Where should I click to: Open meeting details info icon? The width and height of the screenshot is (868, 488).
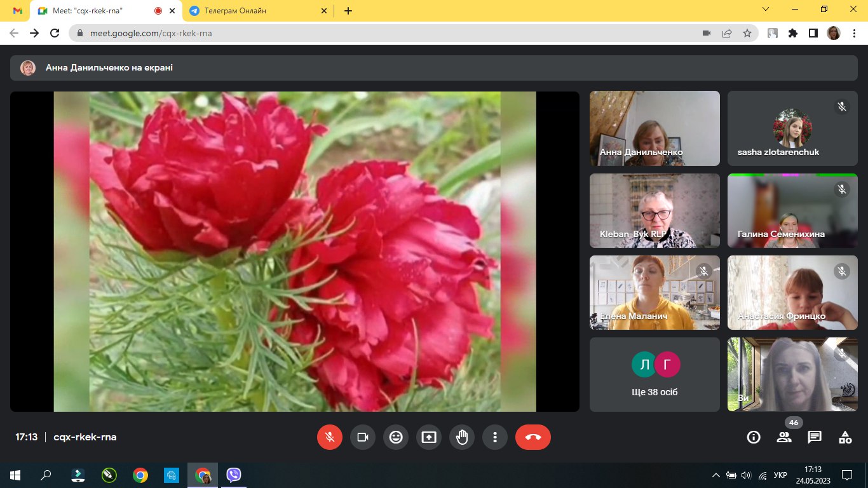pos(754,437)
